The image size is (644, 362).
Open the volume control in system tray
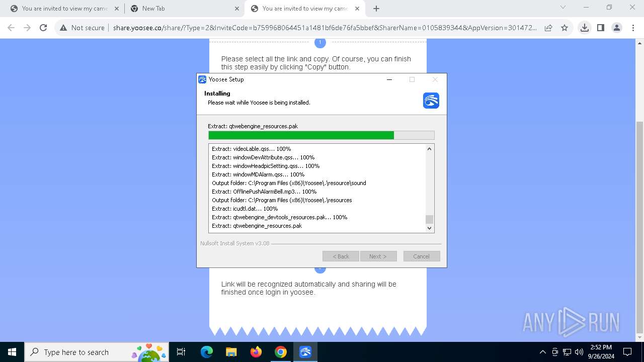[579, 352]
